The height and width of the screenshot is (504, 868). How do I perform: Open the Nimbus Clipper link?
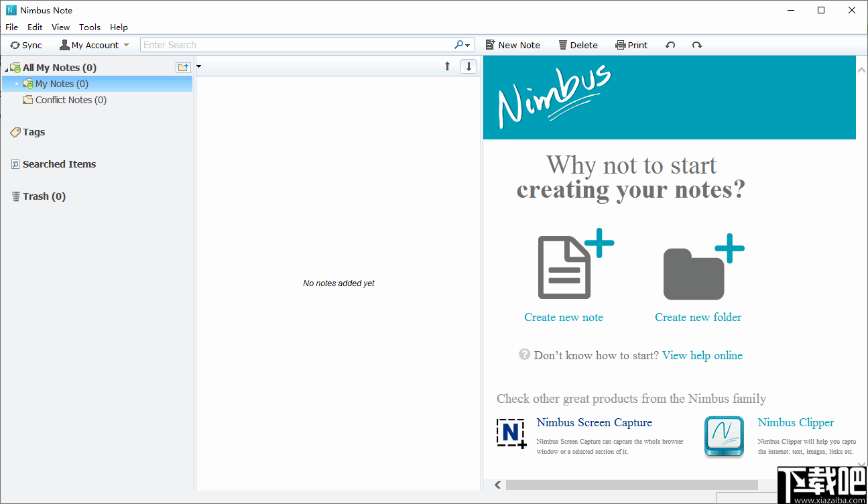pyautogui.click(x=796, y=423)
